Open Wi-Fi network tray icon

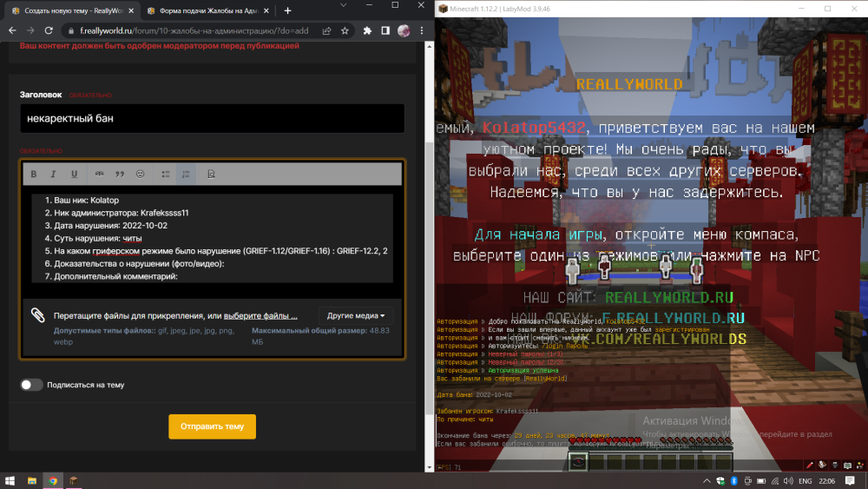click(775, 480)
